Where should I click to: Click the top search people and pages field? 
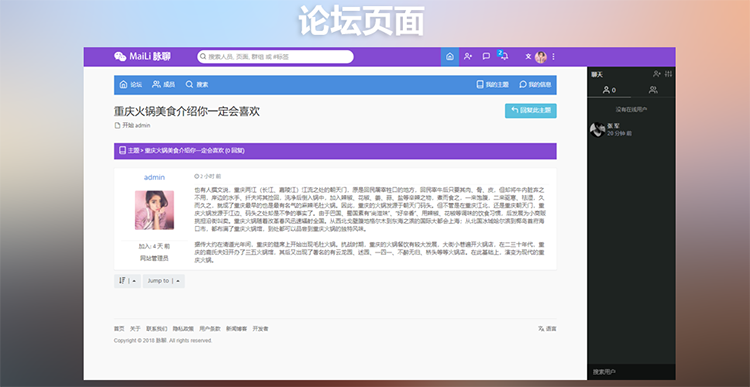[276, 56]
